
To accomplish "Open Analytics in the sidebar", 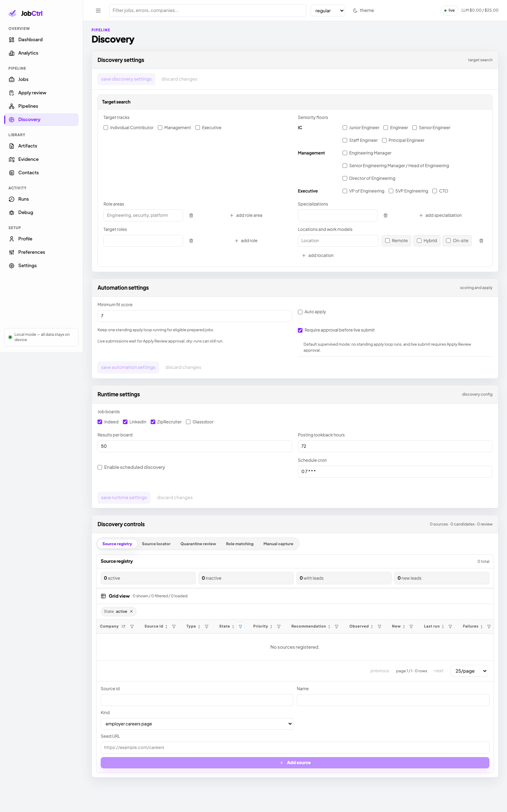I will coord(41,53).
